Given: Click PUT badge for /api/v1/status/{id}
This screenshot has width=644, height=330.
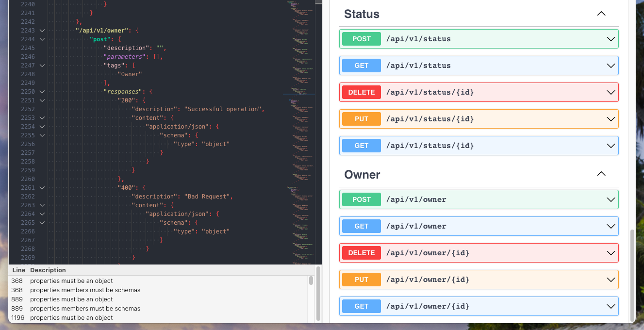Looking at the screenshot, I should pyautogui.click(x=362, y=119).
